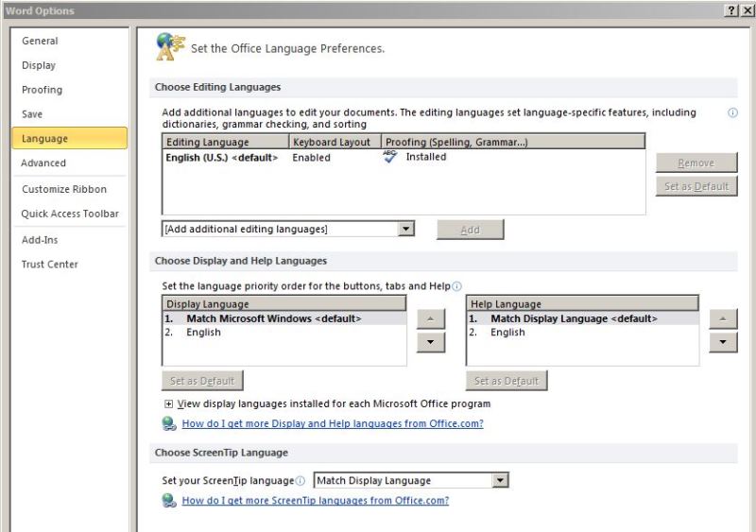Click 'Installed' proofing status text

(x=426, y=157)
